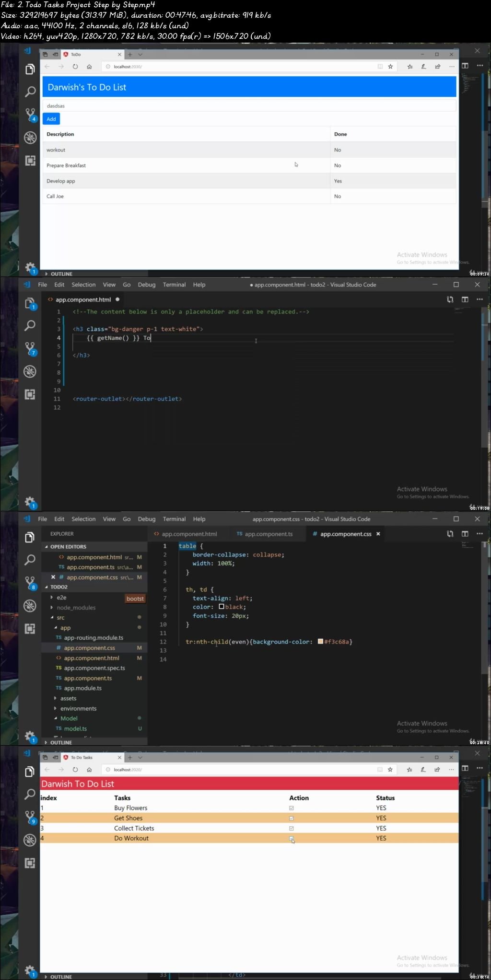Collapse the TODO2 project root
This screenshot has width=491, height=980.
tap(47, 587)
